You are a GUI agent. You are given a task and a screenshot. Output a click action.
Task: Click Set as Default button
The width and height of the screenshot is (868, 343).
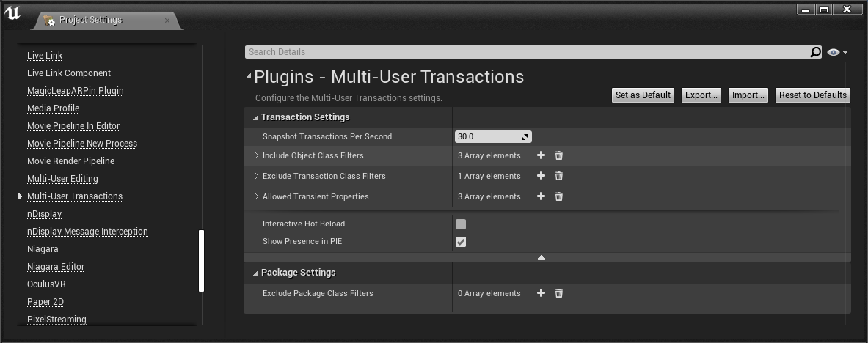point(643,95)
